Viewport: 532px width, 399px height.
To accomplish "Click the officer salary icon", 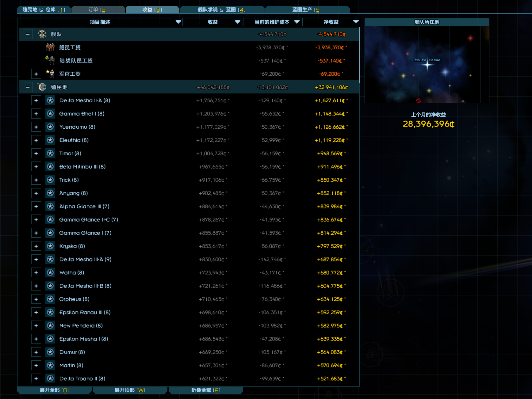I will pyautogui.click(x=50, y=74).
